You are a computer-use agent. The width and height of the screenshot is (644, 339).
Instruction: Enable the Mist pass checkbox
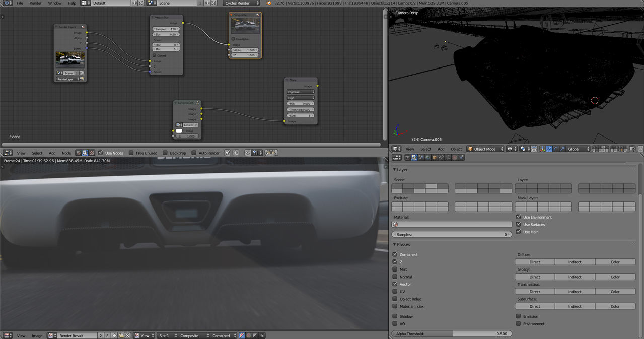click(395, 269)
